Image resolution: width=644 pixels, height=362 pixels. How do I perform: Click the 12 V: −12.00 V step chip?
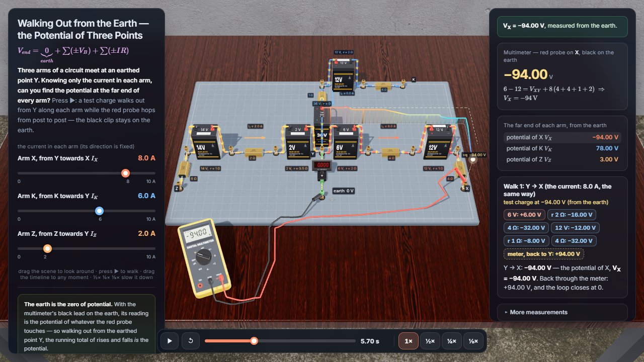coord(575,228)
